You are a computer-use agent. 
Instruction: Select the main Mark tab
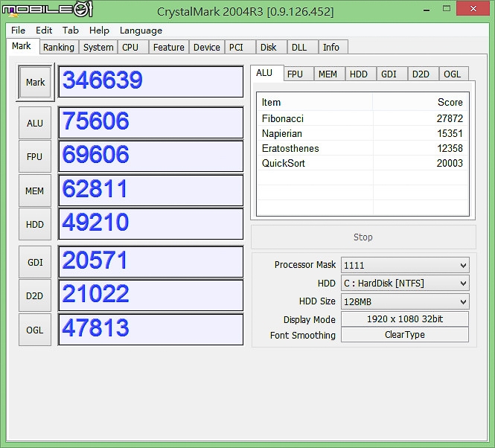[22, 46]
